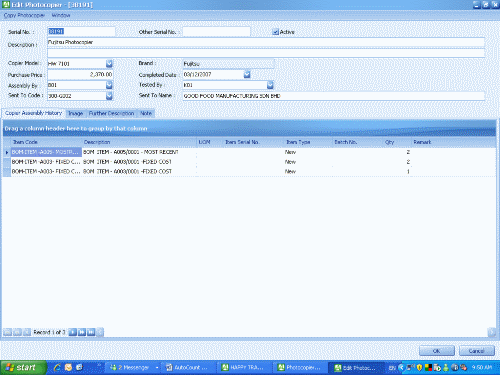Click the next page navigator button
The height and width of the screenshot is (375, 500).
[x=82, y=332]
